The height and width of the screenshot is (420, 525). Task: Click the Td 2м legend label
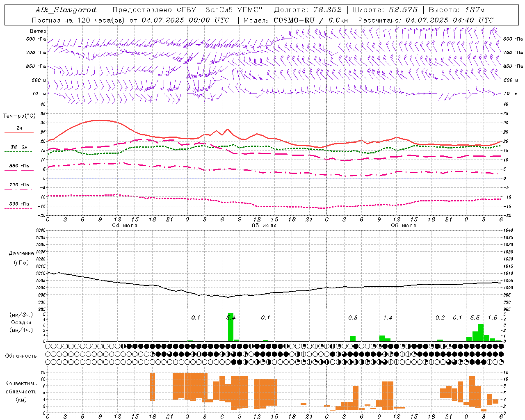click(19, 147)
